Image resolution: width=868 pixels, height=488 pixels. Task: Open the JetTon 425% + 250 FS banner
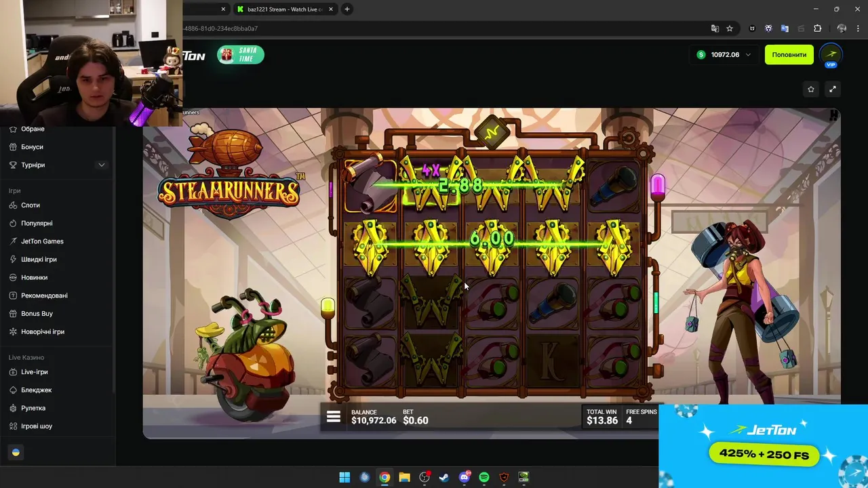(764, 446)
